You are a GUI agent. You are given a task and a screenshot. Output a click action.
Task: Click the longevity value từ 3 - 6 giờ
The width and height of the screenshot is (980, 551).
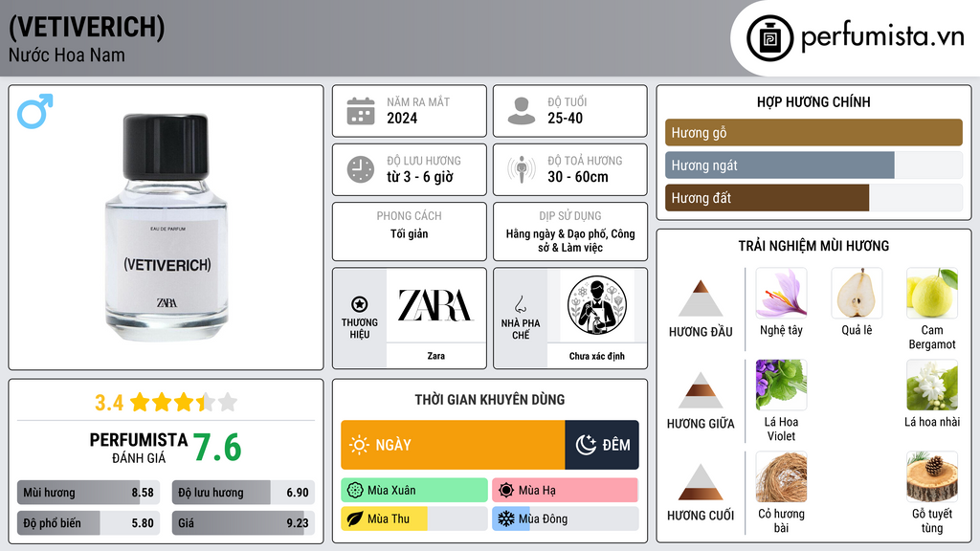pyautogui.click(x=420, y=177)
